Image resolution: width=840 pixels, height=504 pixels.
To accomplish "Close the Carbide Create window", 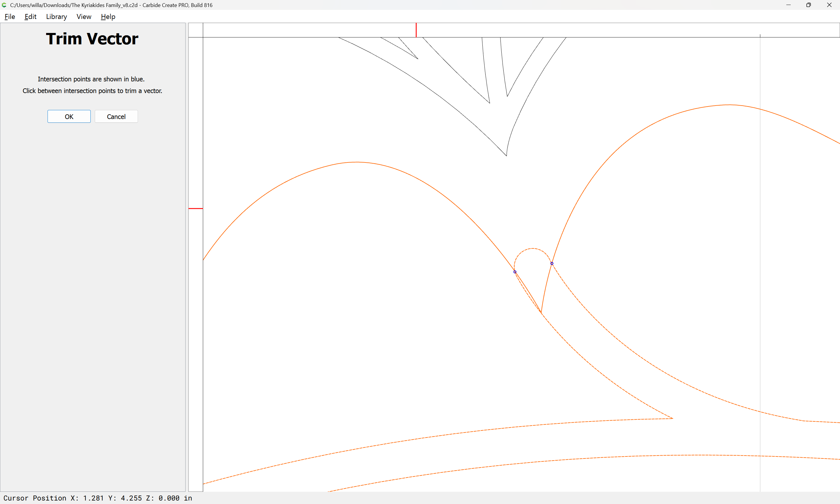I will (x=829, y=5).
